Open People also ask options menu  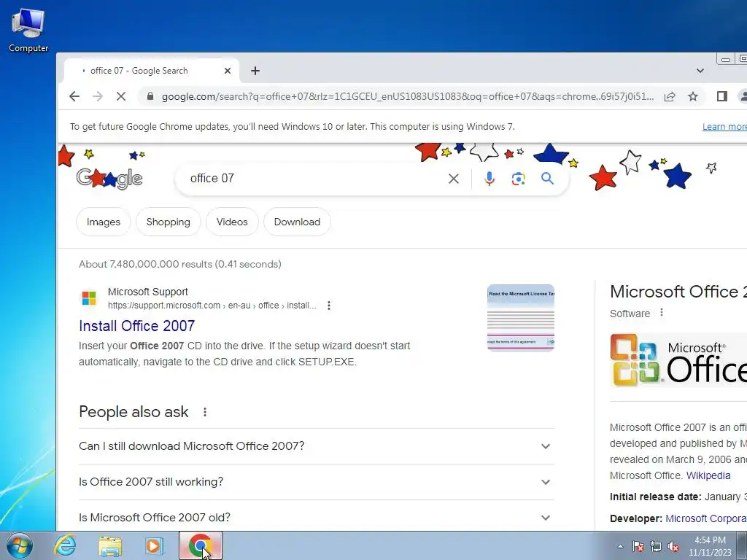(205, 412)
